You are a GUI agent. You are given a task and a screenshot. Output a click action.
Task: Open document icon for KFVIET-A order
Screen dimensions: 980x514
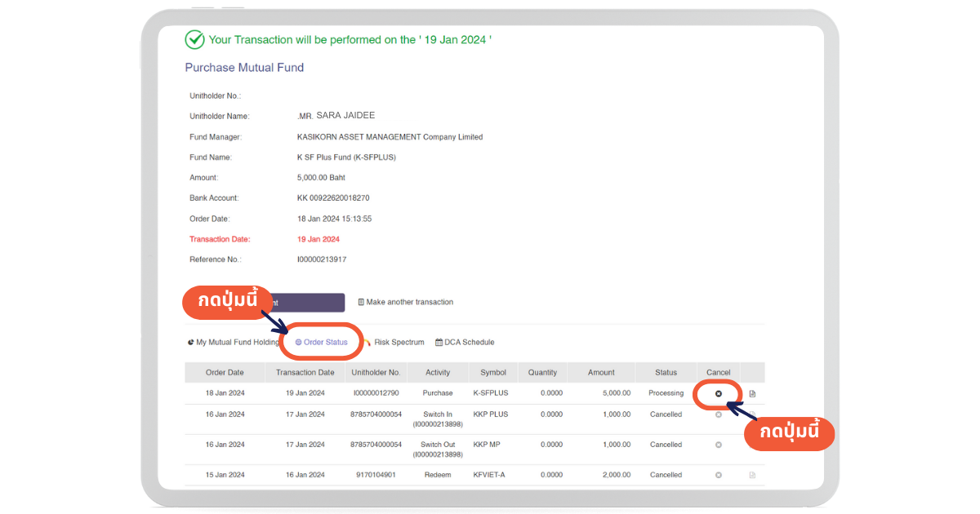click(x=752, y=475)
